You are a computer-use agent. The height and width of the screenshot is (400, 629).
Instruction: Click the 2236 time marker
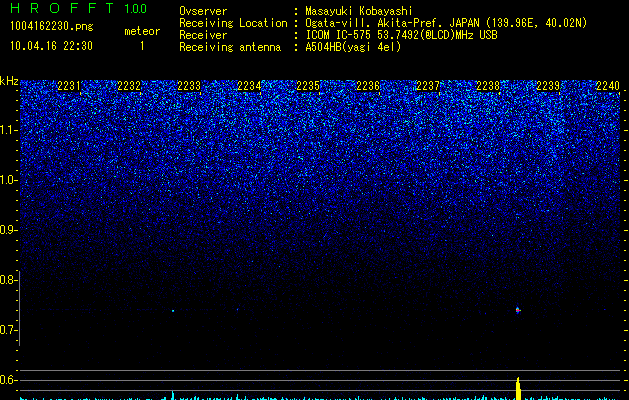(x=368, y=86)
